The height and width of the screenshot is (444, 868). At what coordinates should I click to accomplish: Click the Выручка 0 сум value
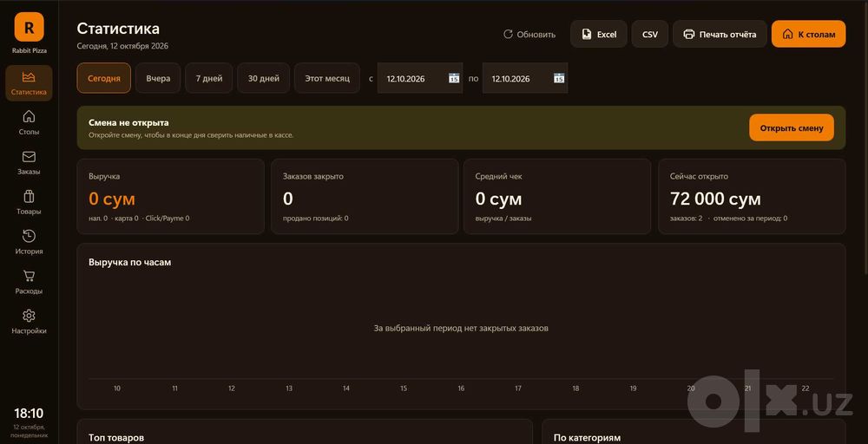tap(112, 199)
